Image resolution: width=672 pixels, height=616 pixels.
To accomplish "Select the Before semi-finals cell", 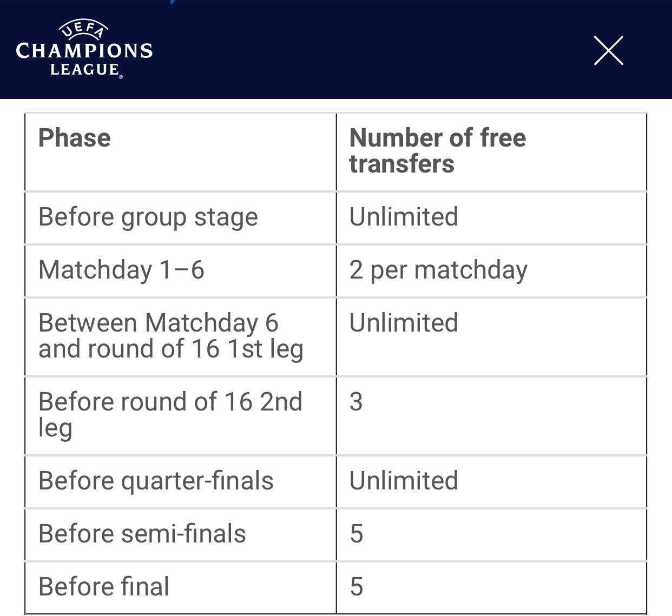I will (x=181, y=534).
